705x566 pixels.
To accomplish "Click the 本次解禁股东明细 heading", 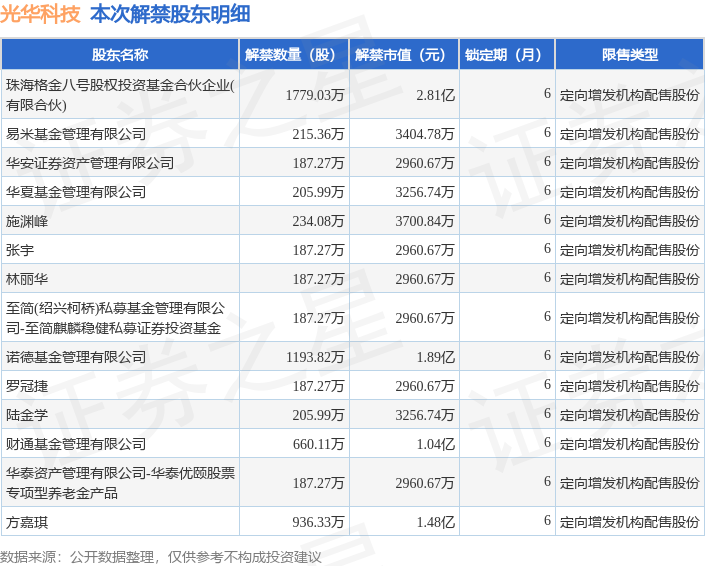I will tap(170, 14).
